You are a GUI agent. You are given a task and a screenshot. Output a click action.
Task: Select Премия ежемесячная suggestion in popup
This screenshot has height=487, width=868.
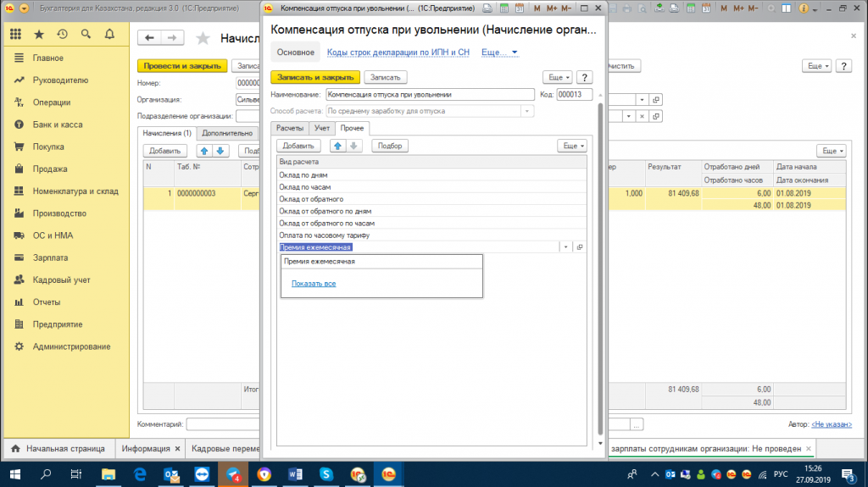(x=381, y=261)
